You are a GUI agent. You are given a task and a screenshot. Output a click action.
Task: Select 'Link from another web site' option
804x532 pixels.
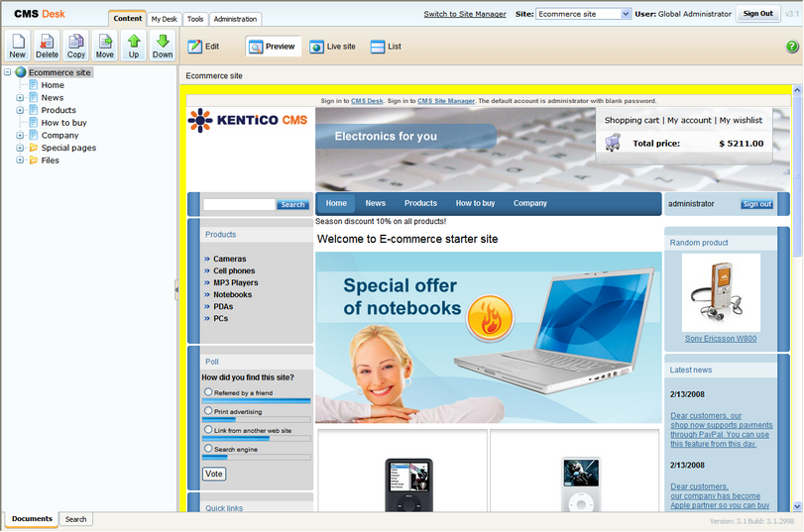208,430
